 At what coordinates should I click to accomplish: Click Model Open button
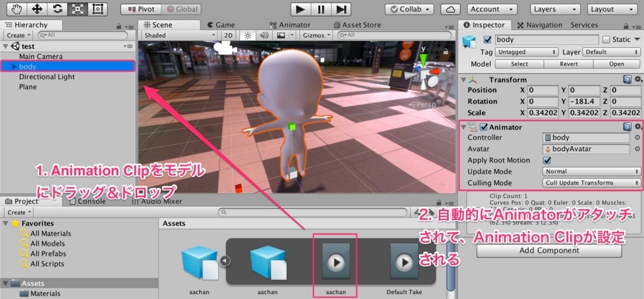(616, 64)
